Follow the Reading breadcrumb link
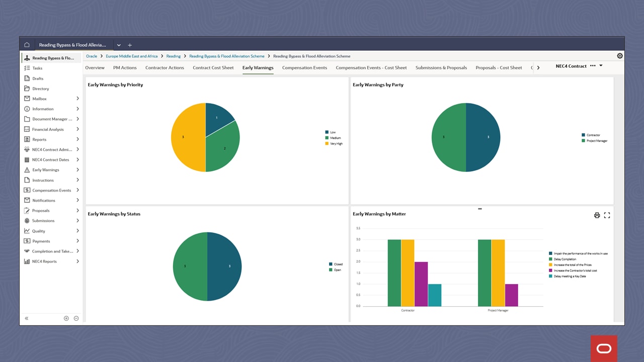The width and height of the screenshot is (644, 362). [x=173, y=56]
